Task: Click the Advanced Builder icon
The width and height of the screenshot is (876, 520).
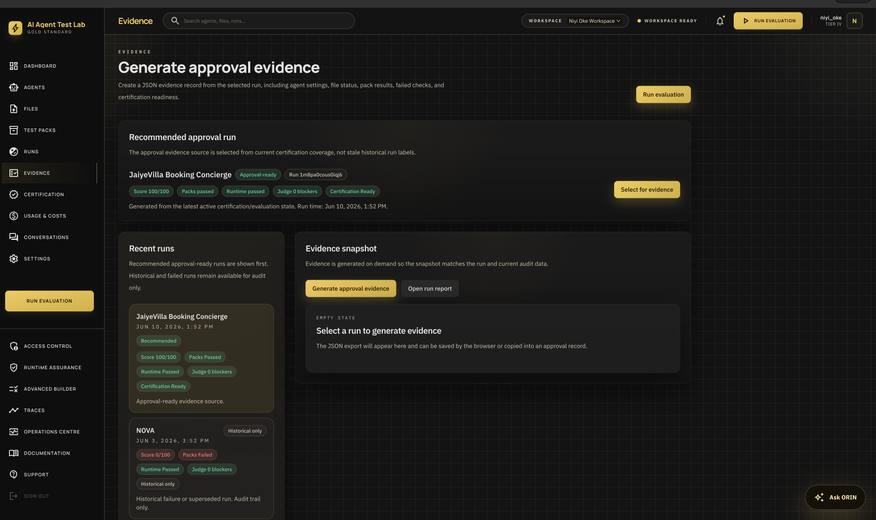Action: [x=13, y=389]
